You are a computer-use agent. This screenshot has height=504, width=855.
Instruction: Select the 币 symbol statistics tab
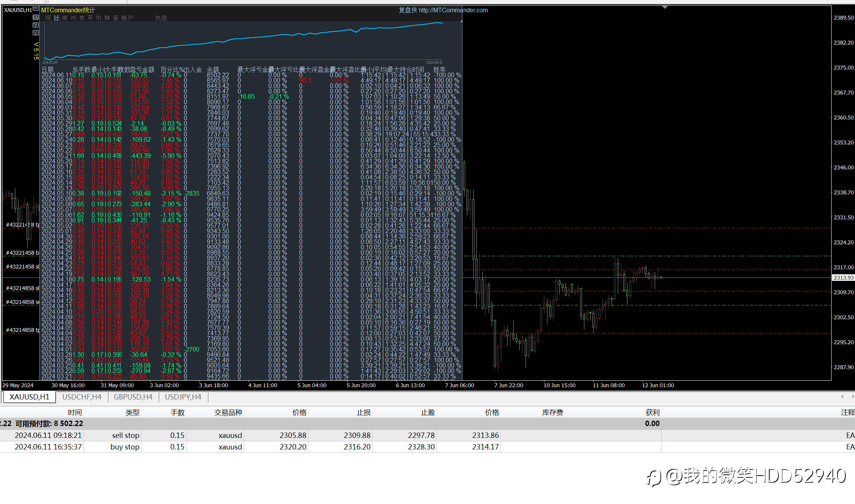99,18
